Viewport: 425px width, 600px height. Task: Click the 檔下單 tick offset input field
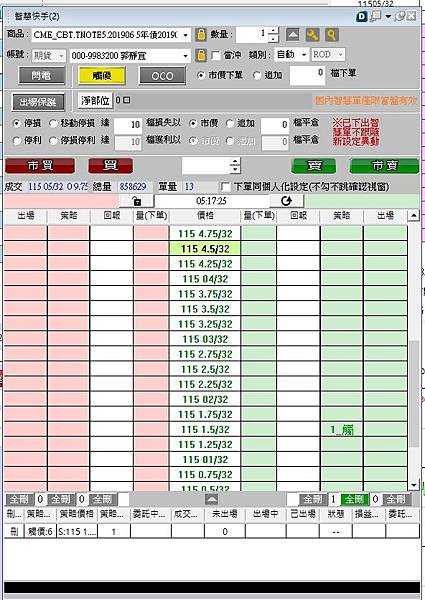308,75
